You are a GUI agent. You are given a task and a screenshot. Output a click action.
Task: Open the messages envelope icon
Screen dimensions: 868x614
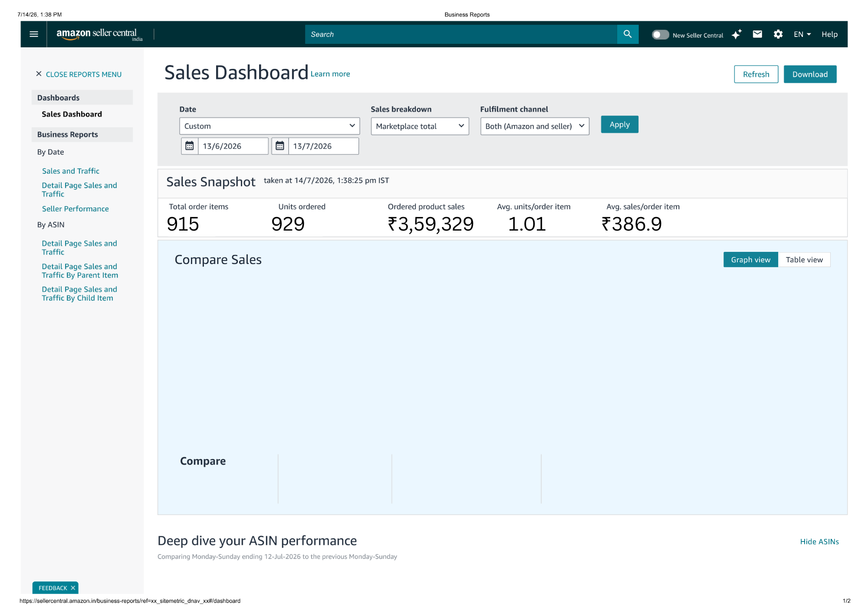coord(757,34)
